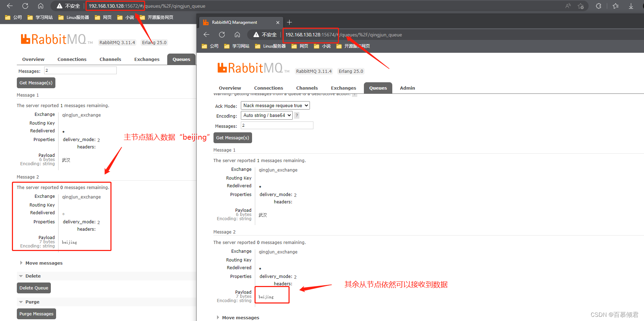Open 学习网站 bookmark folder in left window
The height and width of the screenshot is (321, 644).
(40, 17)
